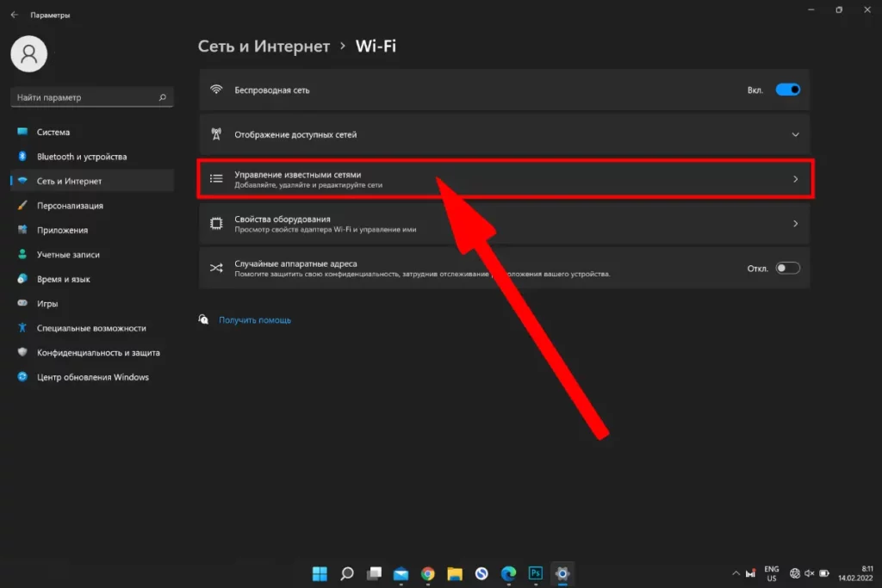882x588 pixels.
Task: Click the network globe tray icon
Action: coord(795,573)
